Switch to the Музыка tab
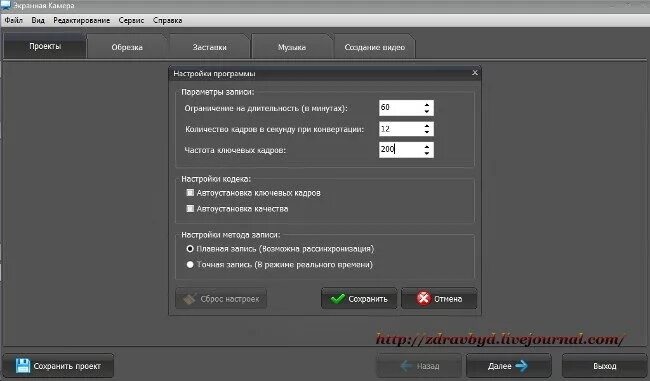 coord(292,47)
